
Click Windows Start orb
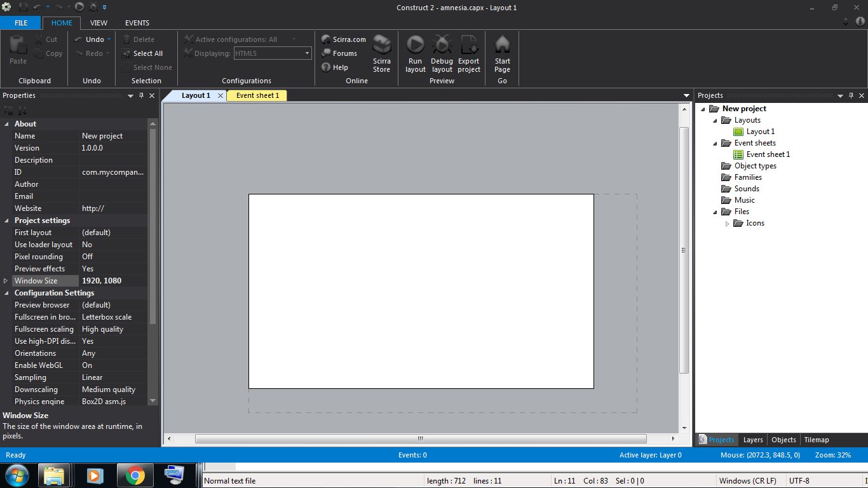[x=16, y=475]
